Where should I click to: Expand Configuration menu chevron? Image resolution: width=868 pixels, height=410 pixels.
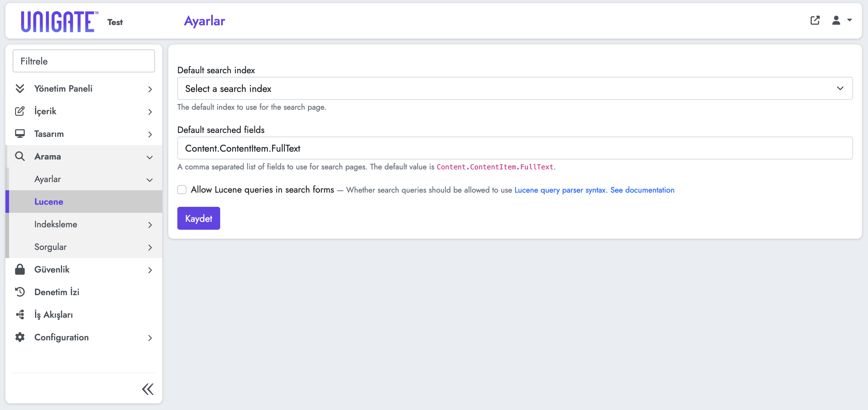click(150, 338)
